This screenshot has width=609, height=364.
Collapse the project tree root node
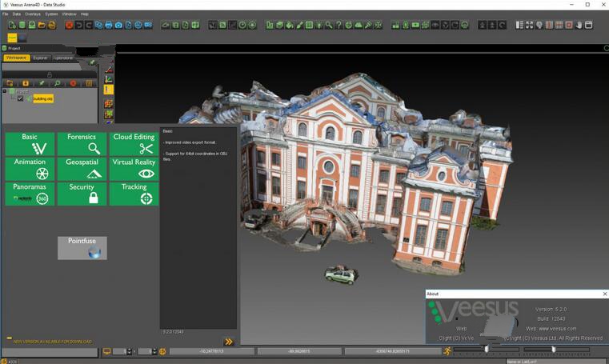(x=5, y=91)
